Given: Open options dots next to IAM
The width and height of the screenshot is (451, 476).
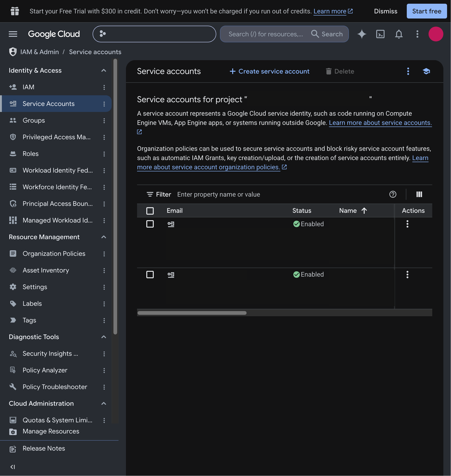Looking at the screenshot, I should pos(104,87).
